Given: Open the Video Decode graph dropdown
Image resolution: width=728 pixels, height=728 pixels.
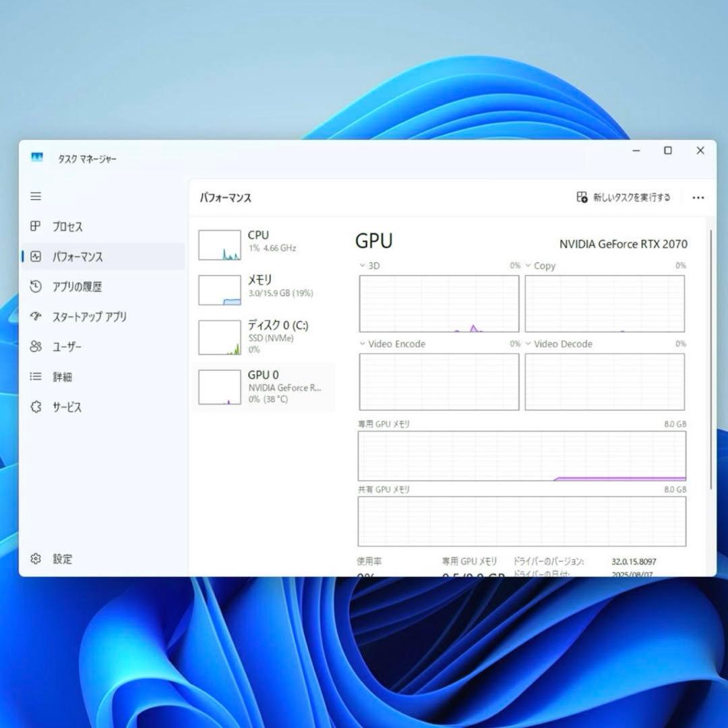Looking at the screenshot, I should click(x=528, y=344).
